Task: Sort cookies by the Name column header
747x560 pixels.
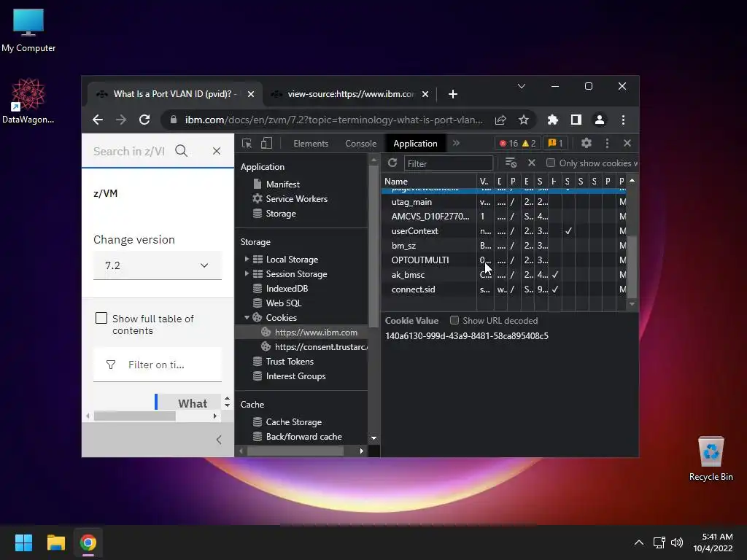Action: click(429, 181)
